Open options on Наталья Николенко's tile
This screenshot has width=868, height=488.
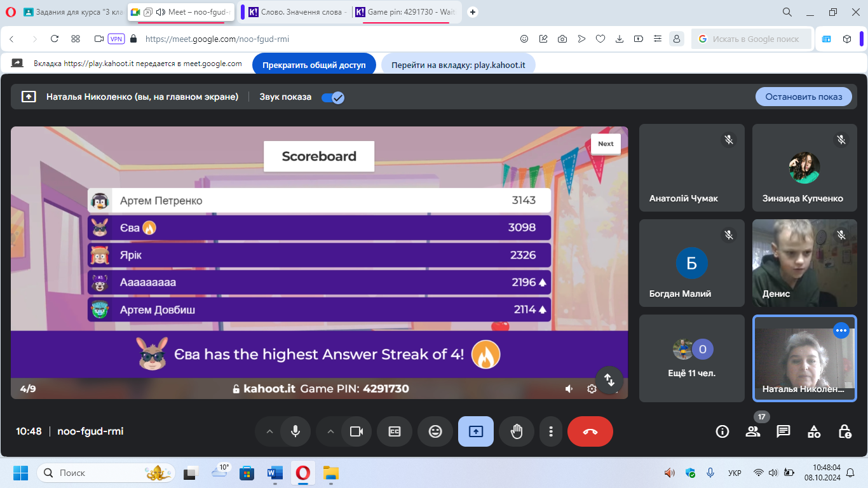tap(841, 330)
